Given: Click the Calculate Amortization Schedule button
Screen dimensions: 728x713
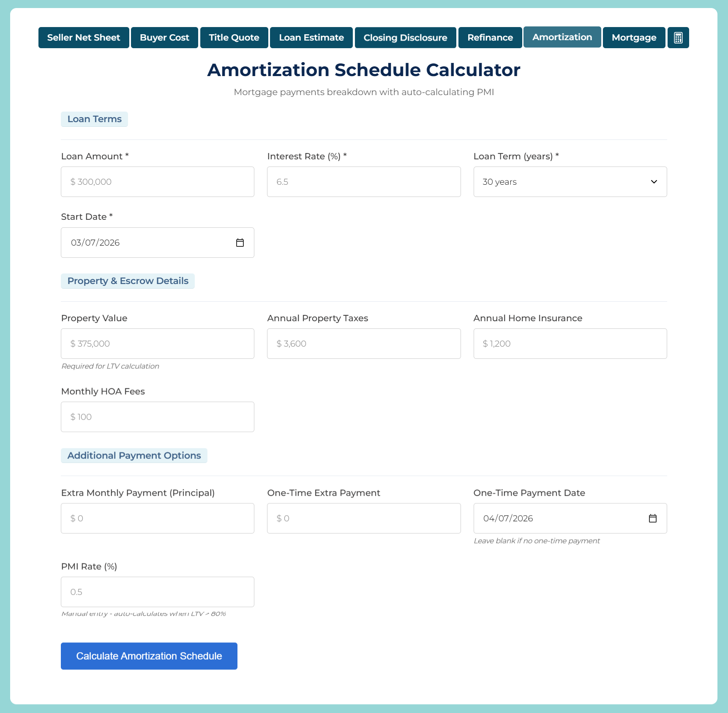Looking at the screenshot, I should point(149,656).
